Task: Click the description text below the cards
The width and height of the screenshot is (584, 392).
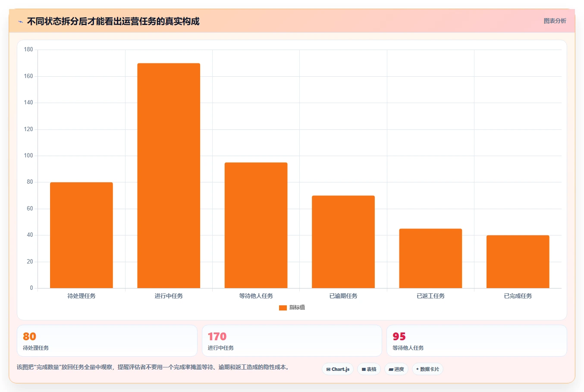Action: [153, 367]
